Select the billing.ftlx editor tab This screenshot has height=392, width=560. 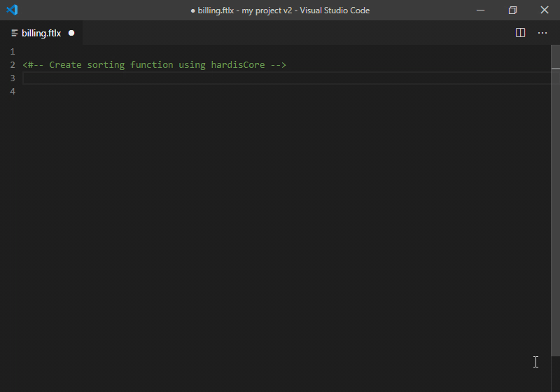41,33
